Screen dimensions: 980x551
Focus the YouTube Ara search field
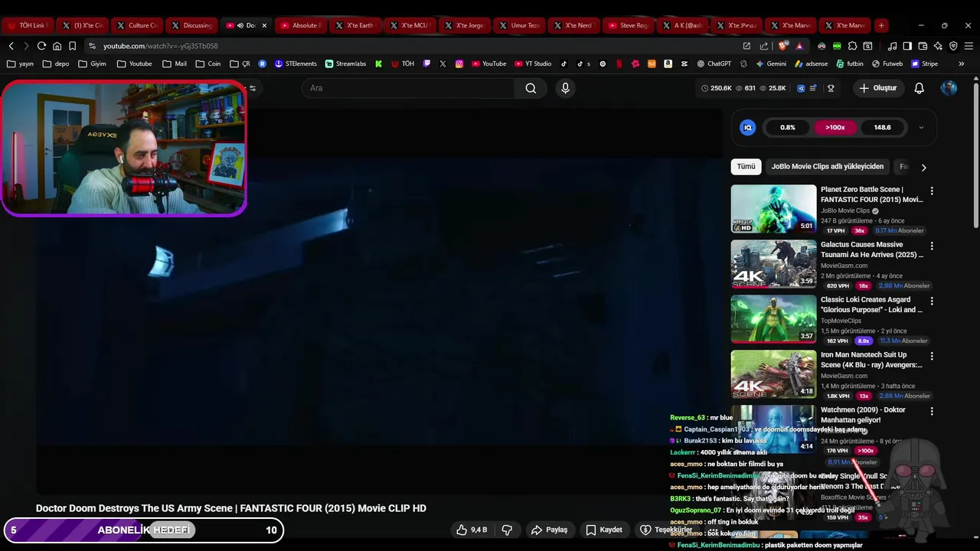[x=408, y=88]
